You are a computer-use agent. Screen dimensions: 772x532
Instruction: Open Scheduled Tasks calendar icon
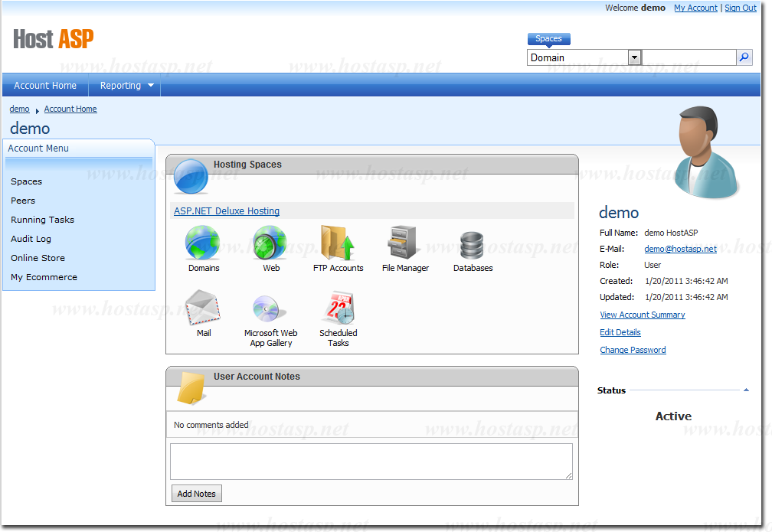tap(338, 308)
